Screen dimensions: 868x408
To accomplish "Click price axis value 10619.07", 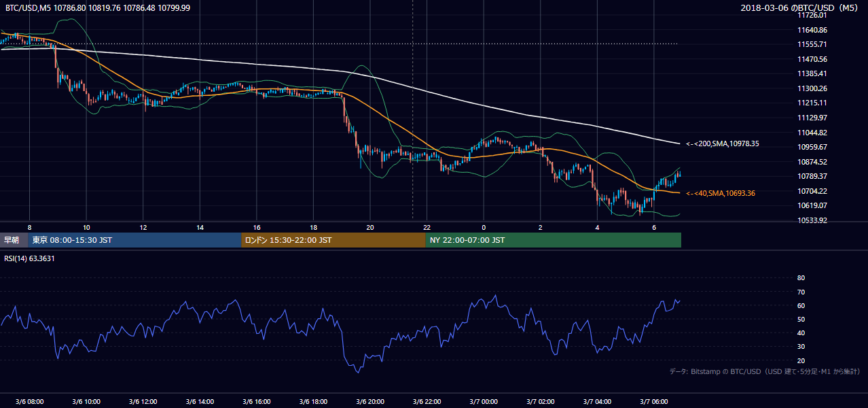I will coord(812,205).
